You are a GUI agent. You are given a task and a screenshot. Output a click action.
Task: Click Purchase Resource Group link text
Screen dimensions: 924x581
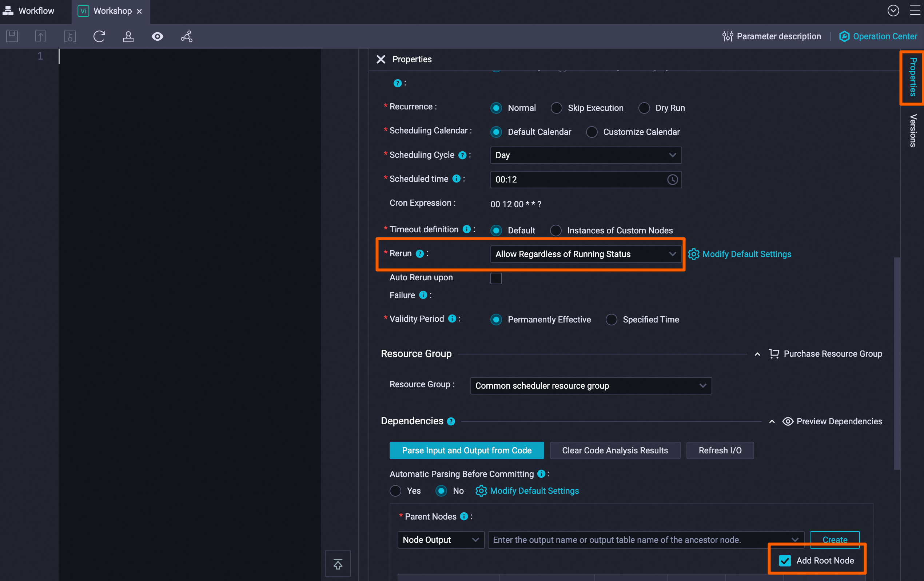pos(833,354)
